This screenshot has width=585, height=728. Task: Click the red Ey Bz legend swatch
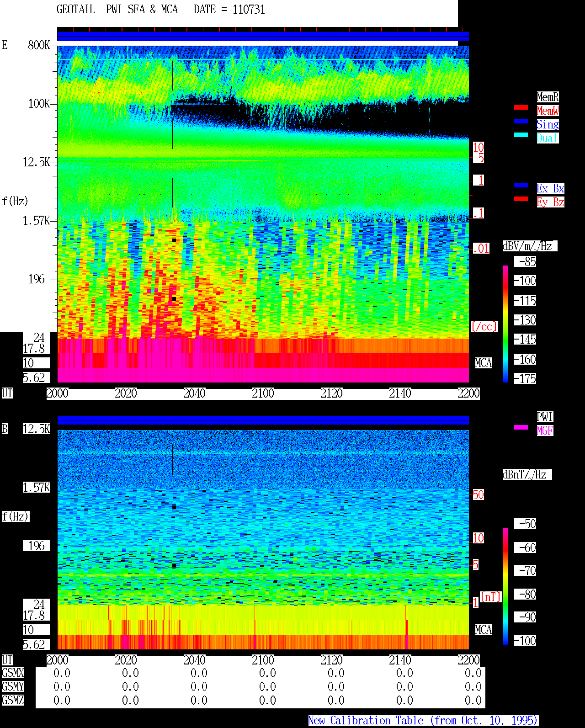(x=521, y=199)
